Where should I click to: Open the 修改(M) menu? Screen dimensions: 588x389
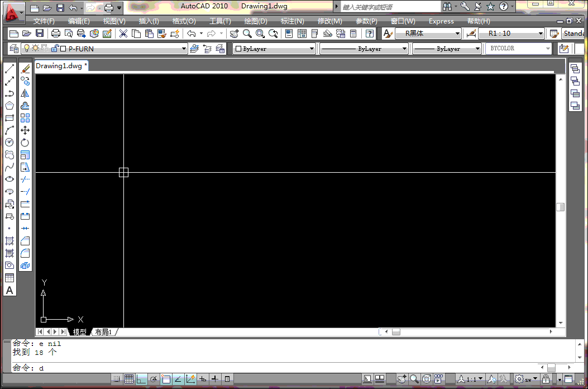[x=329, y=21]
